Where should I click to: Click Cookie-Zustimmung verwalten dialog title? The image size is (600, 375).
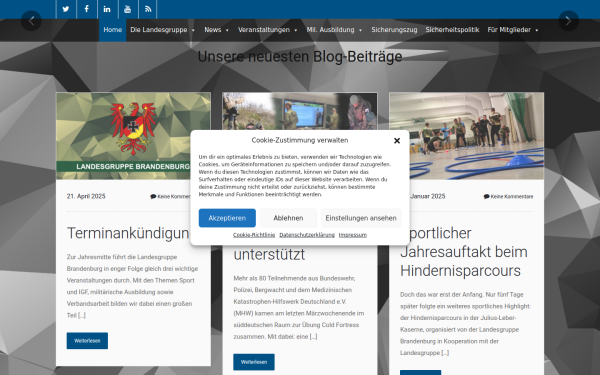pos(300,140)
